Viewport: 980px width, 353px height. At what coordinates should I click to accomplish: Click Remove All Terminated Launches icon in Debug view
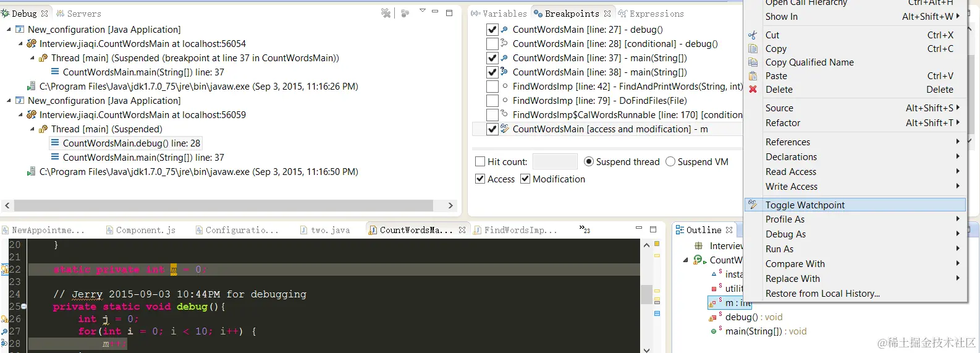pos(386,13)
